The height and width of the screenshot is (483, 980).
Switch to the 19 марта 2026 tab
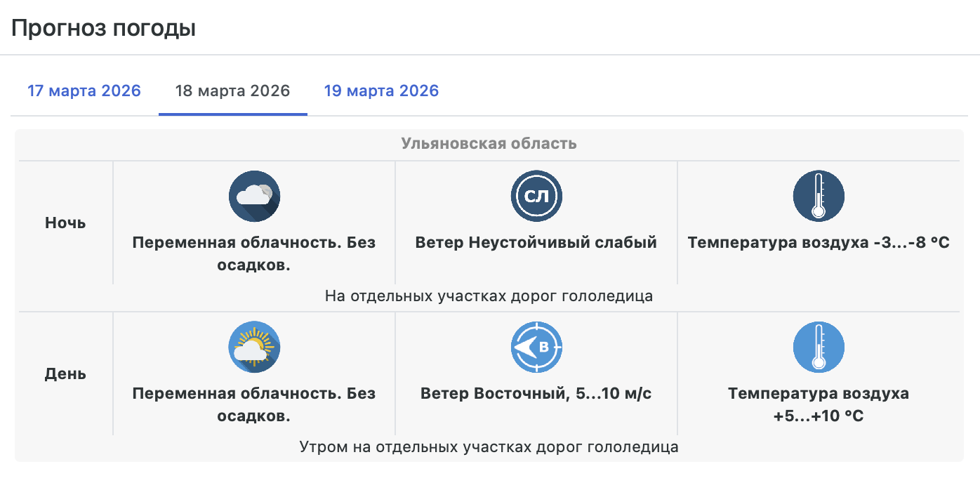(381, 91)
